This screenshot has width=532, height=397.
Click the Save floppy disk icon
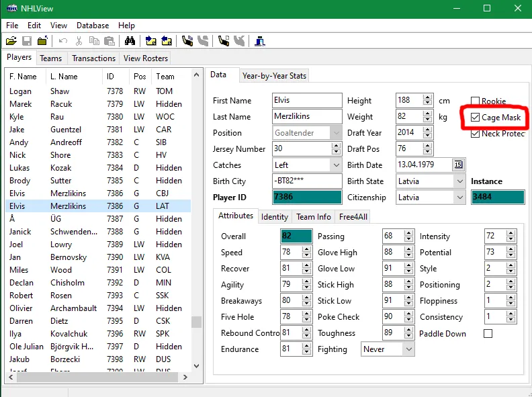[27, 41]
